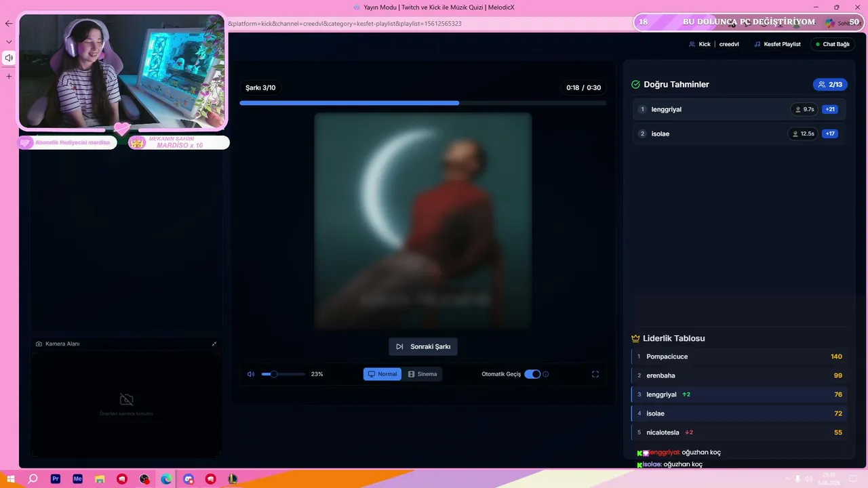Click the +21 points badge
Screen dimensions: 868x488
click(x=830, y=109)
